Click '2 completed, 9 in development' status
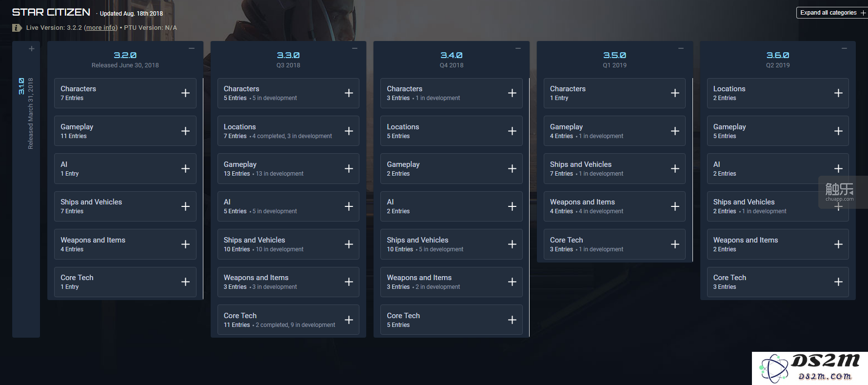The image size is (868, 385). pyautogui.click(x=296, y=325)
